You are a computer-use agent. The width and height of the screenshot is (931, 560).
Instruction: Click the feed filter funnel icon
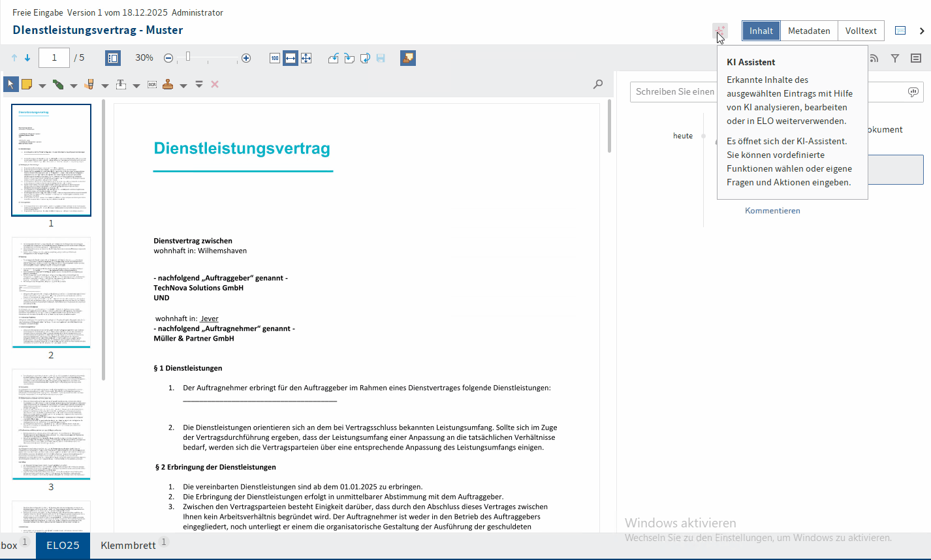coord(895,58)
